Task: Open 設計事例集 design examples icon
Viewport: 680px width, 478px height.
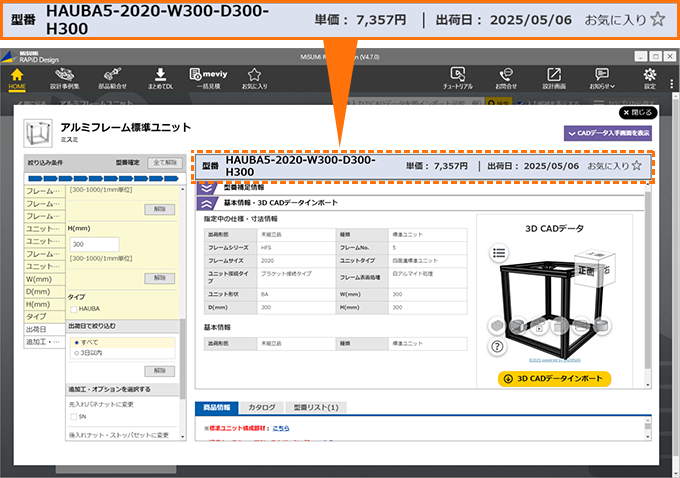Action: [63, 78]
